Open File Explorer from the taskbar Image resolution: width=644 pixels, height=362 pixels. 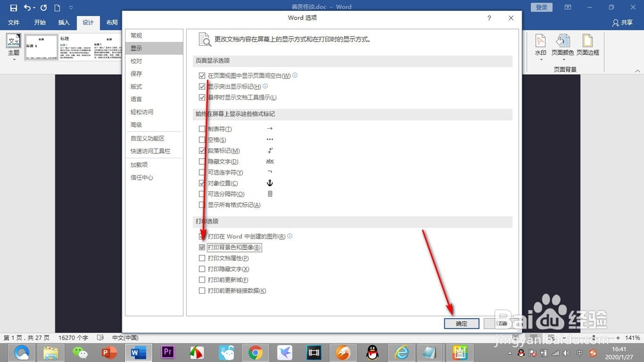[x=51, y=352]
